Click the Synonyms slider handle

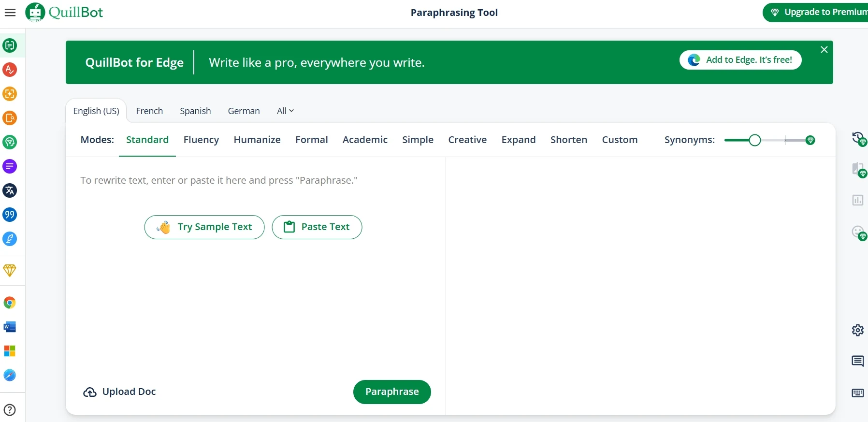755,140
